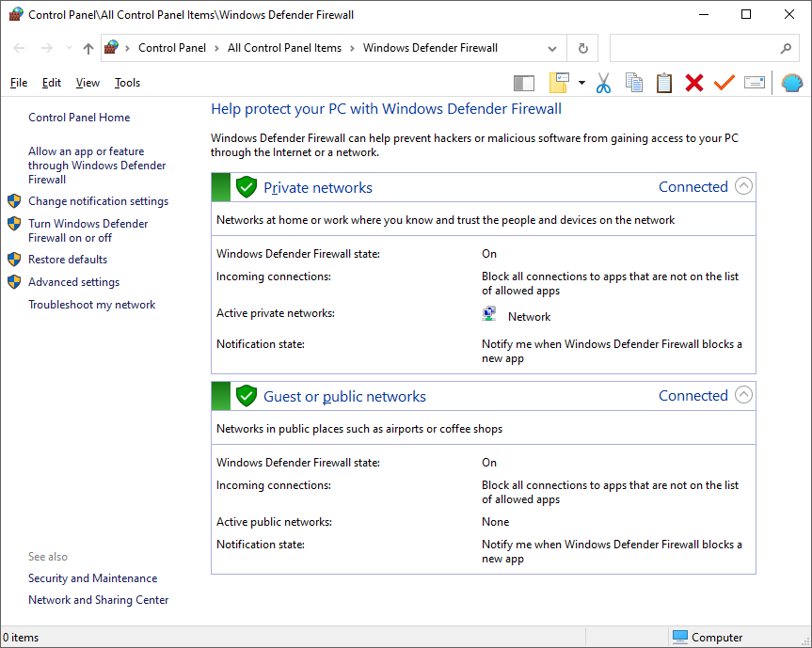
Task: Select Restore defaults in the sidebar
Action: 67,259
